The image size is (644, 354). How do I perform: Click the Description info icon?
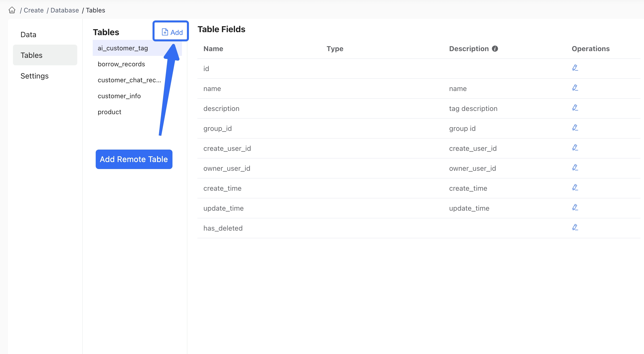tap(495, 49)
